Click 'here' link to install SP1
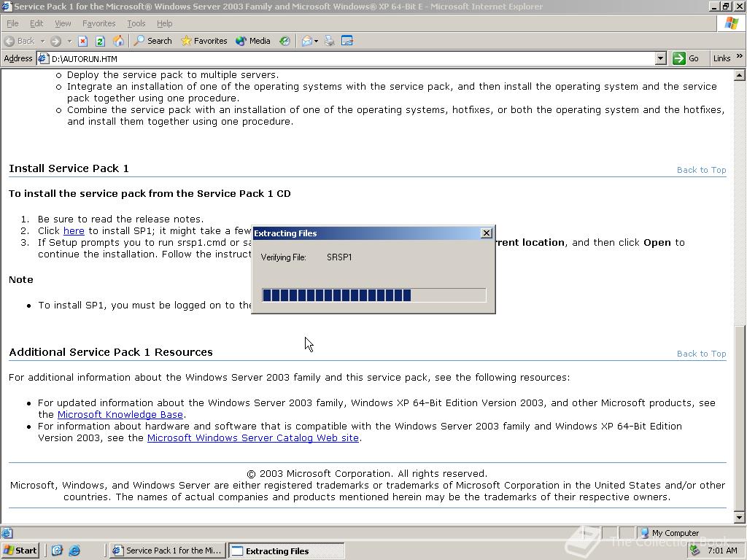 click(x=74, y=231)
